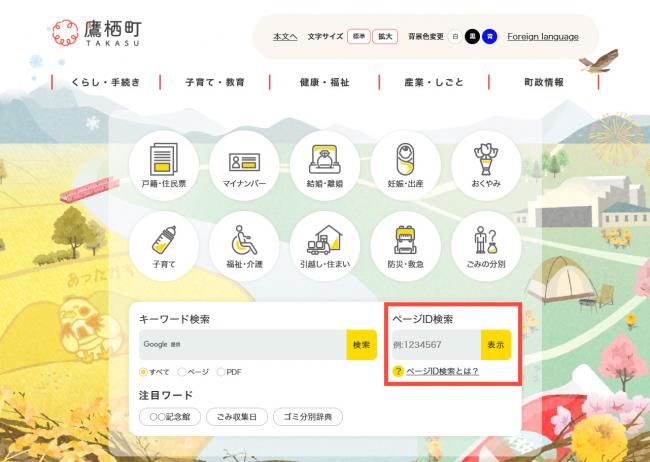
Task: Select the すべて radio button
Action: click(x=144, y=372)
